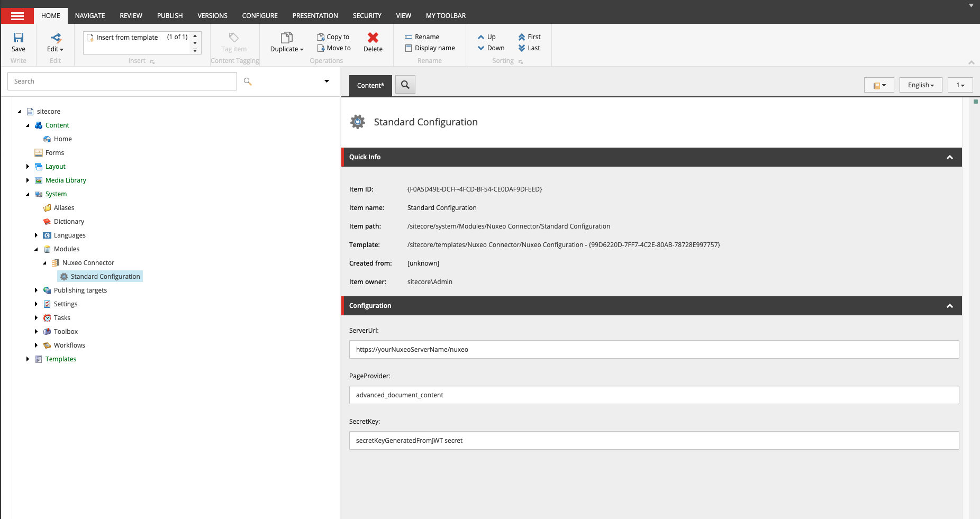
Task: Collapse the System tree node
Action: tap(28, 194)
